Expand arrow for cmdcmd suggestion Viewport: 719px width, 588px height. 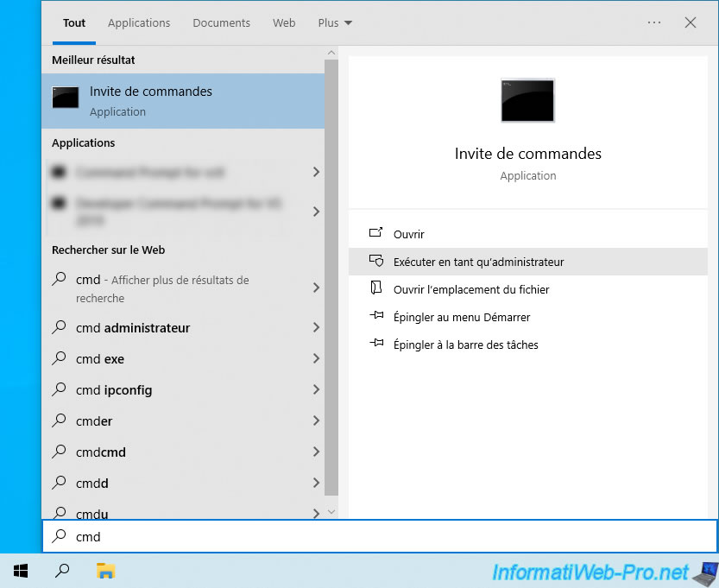(316, 452)
